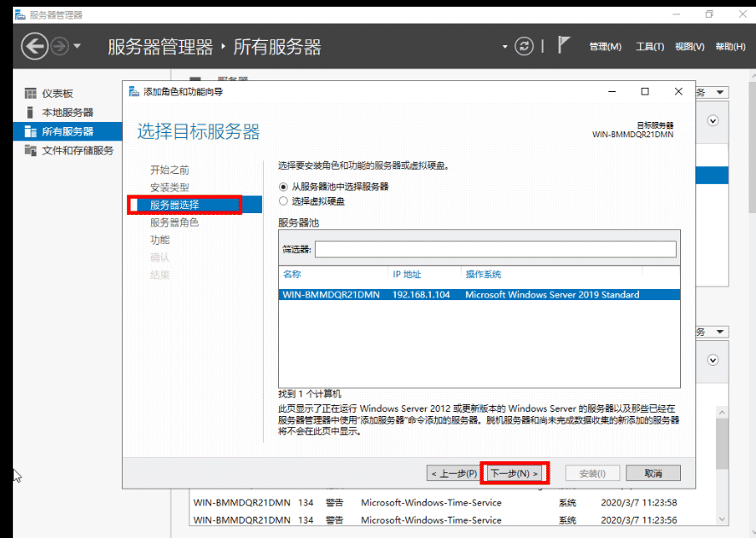
Task: Open the 工具(T) menu
Action: pyautogui.click(x=649, y=47)
